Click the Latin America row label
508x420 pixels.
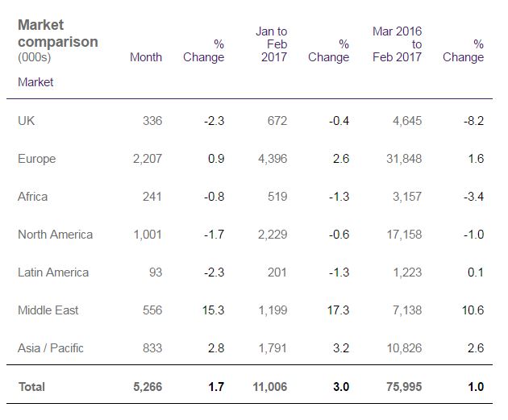[x=53, y=272]
